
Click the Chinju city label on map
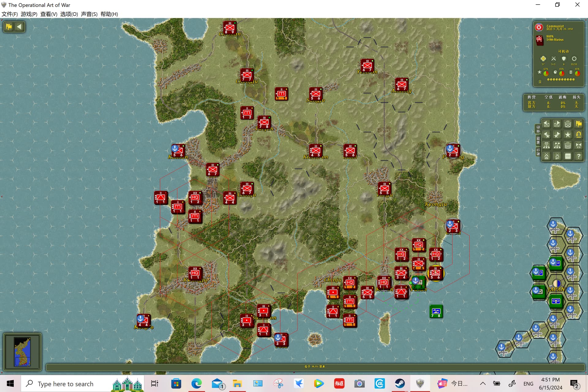click(x=333, y=280)
